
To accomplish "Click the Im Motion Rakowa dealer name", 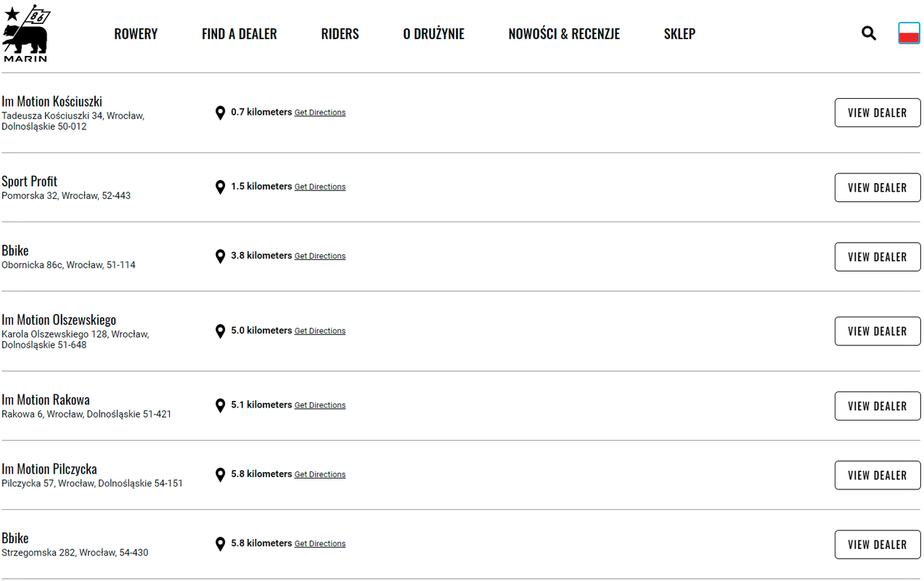I will (46, 399).
